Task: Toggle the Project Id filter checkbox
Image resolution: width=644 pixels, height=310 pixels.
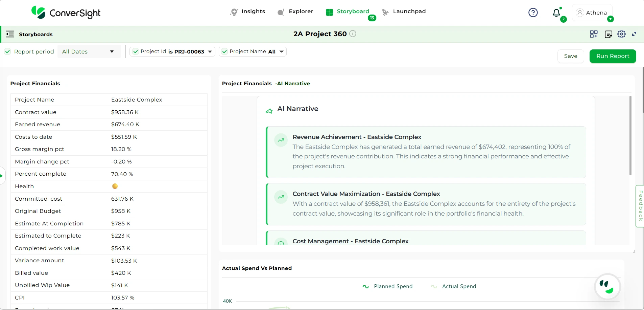Action: point(136,51)
